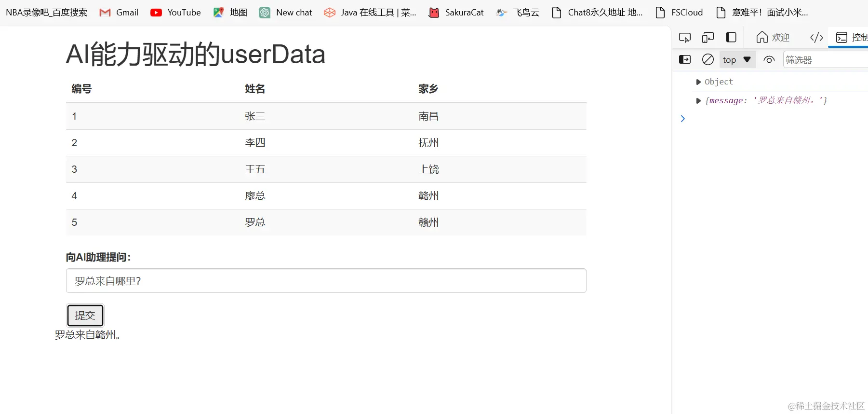
Task: Open the SakuraCat bookmark
Action: (x=456, y=13)
